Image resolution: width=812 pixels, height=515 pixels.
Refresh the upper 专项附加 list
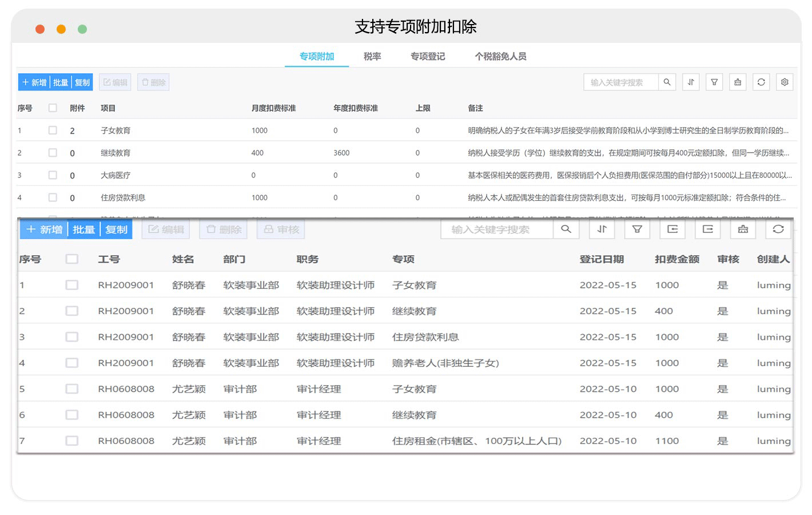point(761,82)
